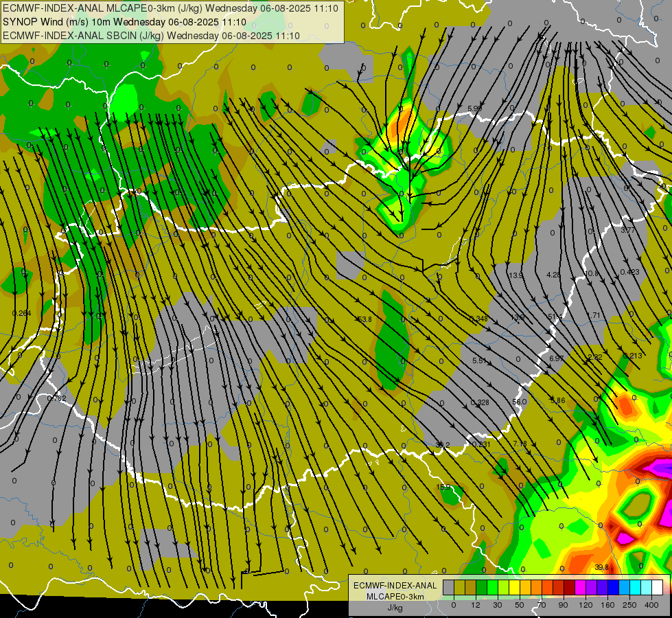
Task: Click the 4.28 value on the map
Action: point(553,274)
